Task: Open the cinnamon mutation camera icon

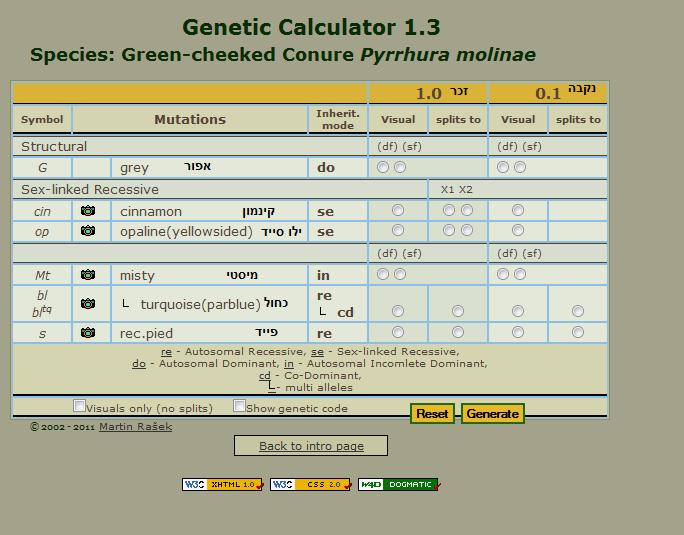Action: pos(88,211)
